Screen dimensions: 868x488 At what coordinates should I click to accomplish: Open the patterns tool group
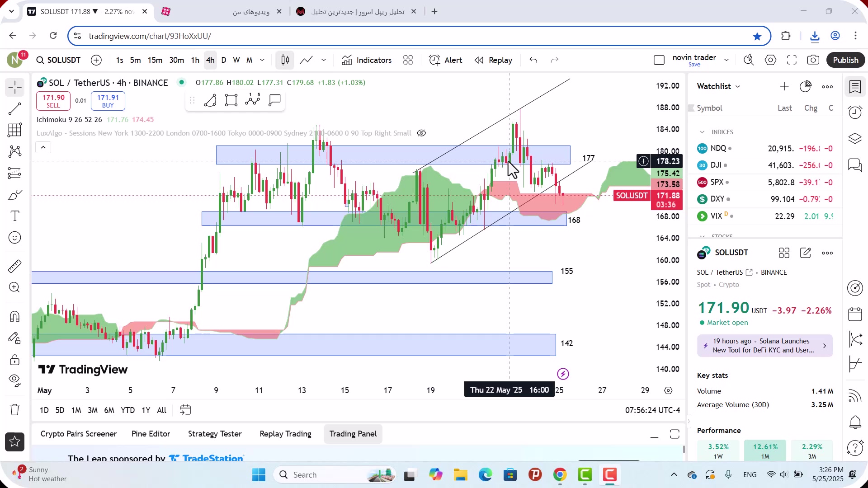pos(15,151)
